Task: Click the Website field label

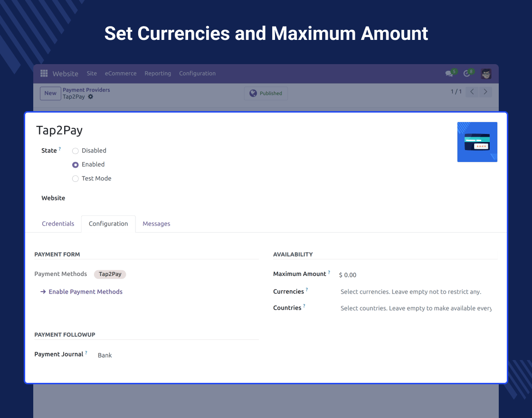Action: (x=53, y=198)
